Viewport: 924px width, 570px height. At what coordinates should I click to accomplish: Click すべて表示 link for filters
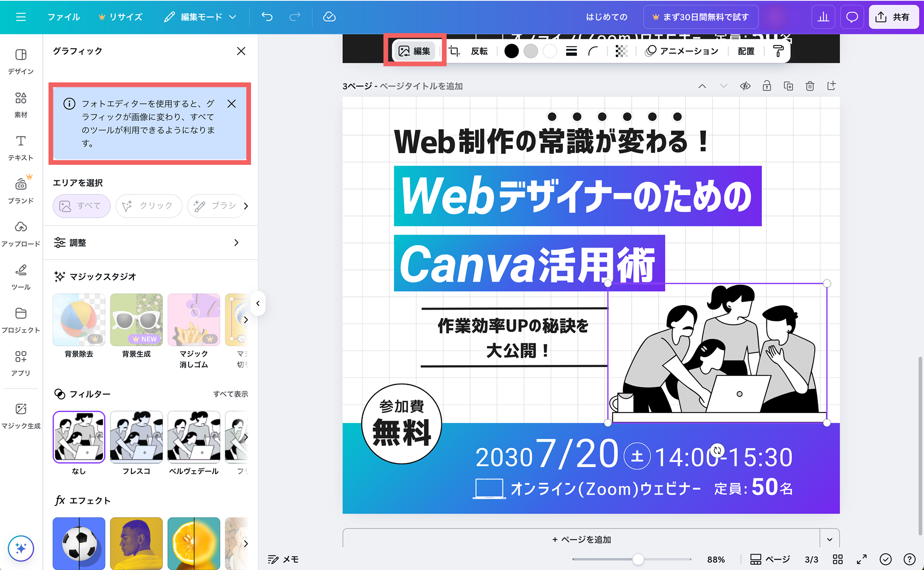[230, 394]
